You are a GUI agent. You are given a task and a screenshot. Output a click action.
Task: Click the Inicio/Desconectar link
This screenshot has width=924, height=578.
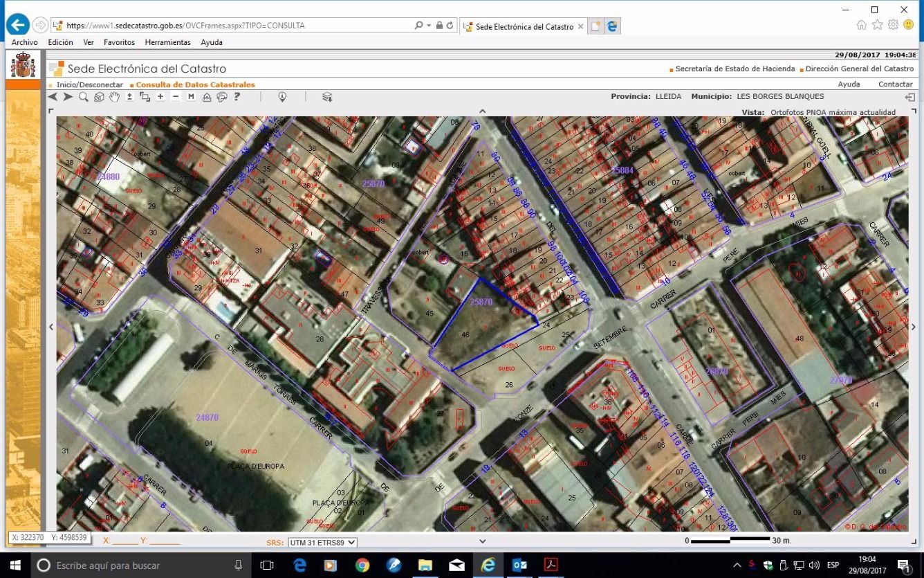click(90, 84)
